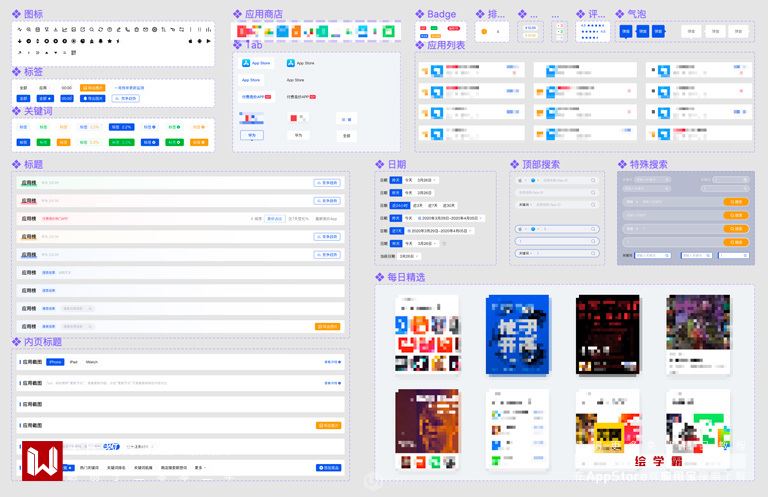
Task: Select the 近24小时 option in 日期
Action: pos(400,206)
